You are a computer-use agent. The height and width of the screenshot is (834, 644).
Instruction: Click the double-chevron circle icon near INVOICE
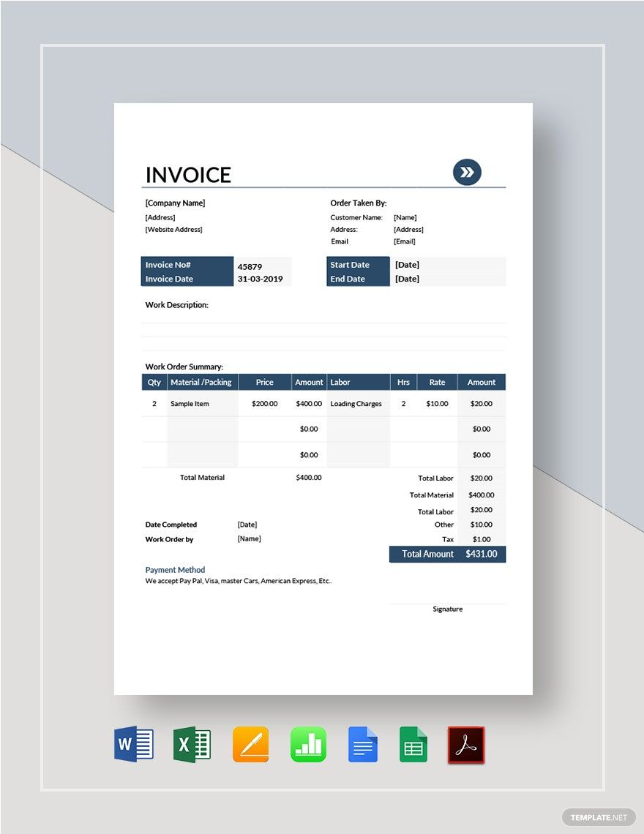[466, 172]
